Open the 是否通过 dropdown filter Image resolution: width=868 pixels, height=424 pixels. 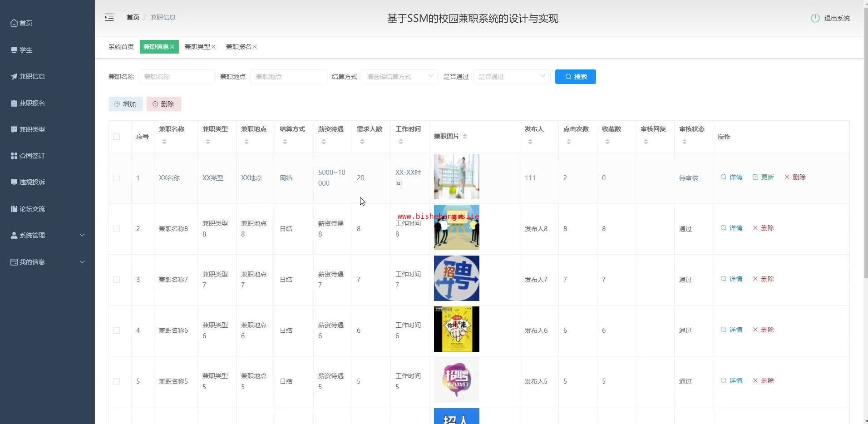[x=512, y=77]
